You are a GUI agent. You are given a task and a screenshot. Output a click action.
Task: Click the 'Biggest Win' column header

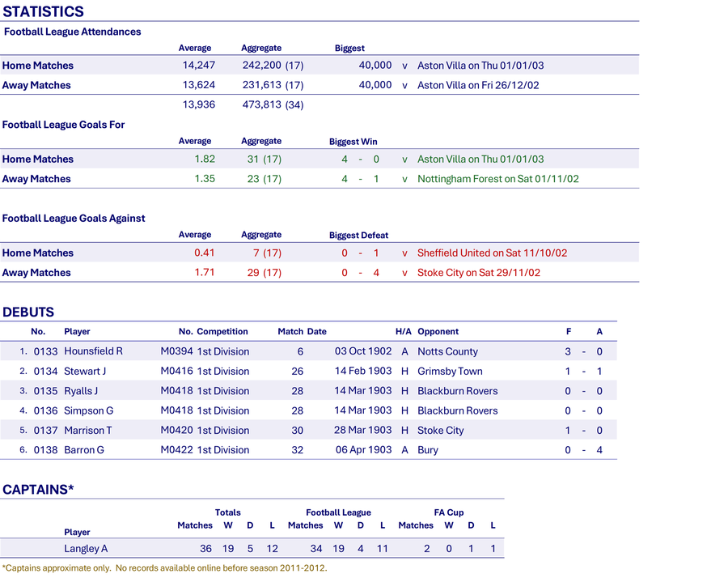(353, 142)
